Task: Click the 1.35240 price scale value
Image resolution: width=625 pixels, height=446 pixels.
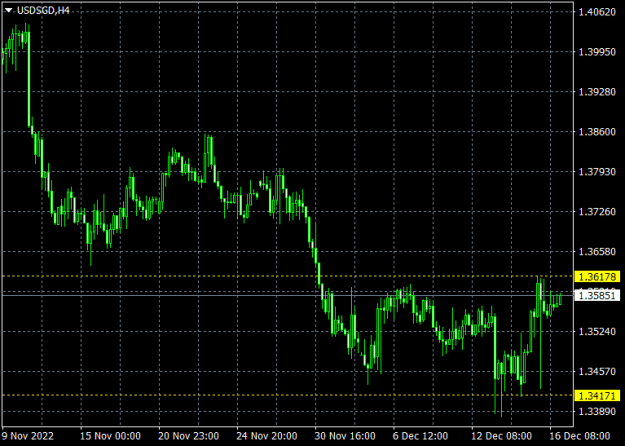Action: click(x=597, y=332)
